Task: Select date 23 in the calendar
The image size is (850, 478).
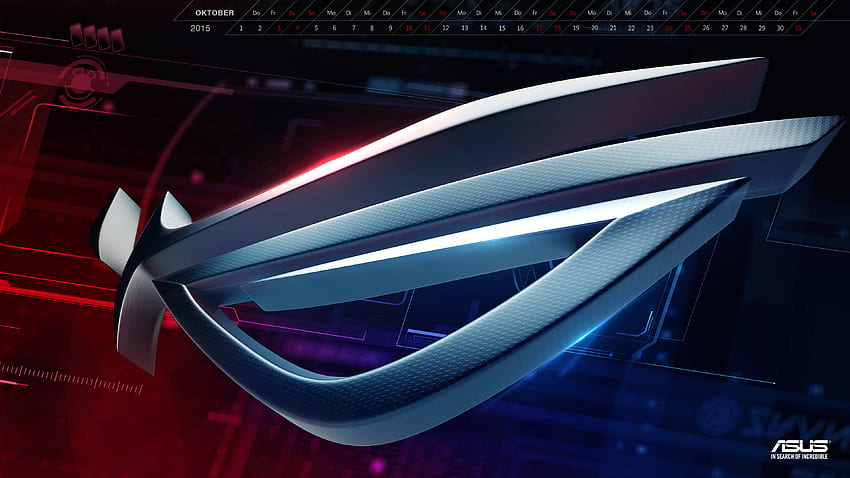Action: coord(650,28)
